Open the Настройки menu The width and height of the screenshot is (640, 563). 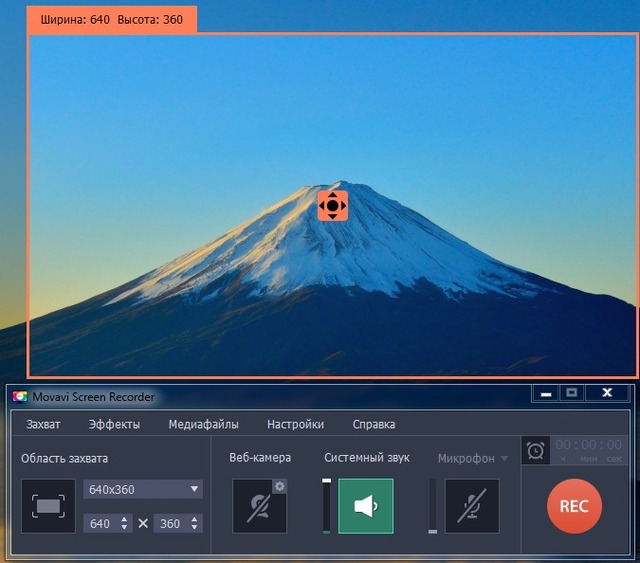coord(296,424)
